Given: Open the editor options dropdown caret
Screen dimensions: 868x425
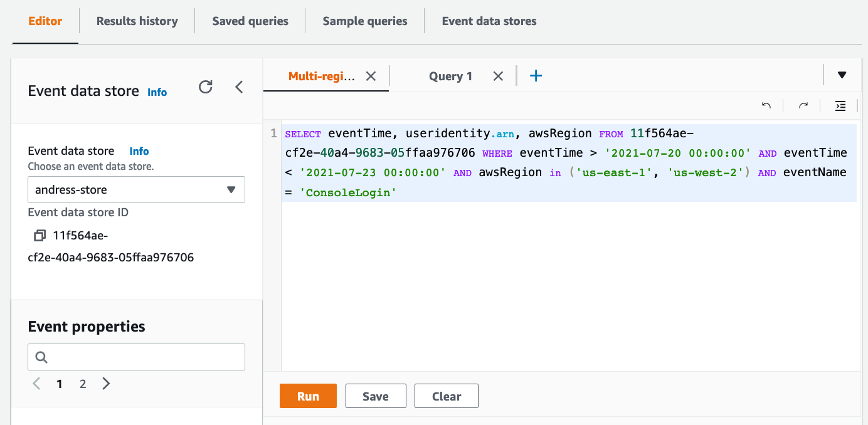Looking at the screenshot, I should (x=841, y=75).
